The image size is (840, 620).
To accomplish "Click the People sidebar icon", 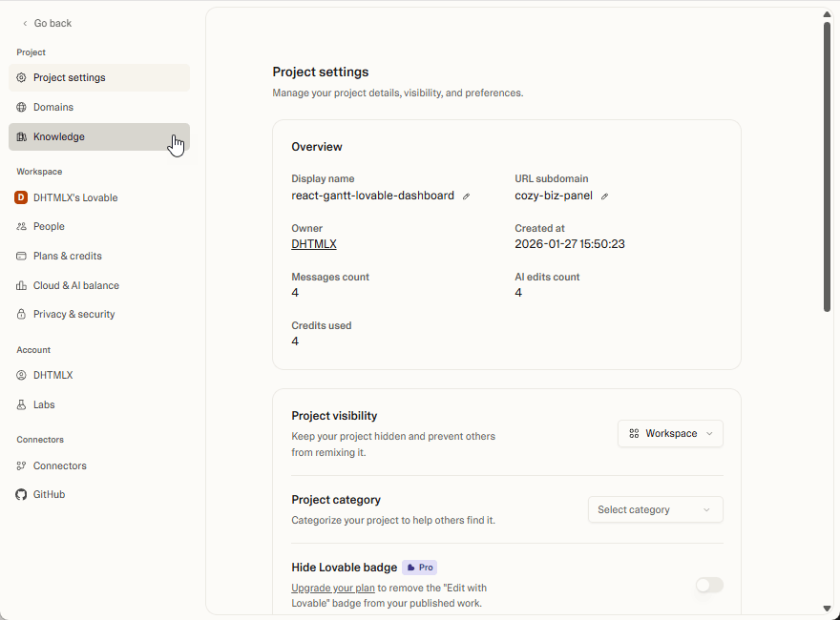I will (20, 226).
